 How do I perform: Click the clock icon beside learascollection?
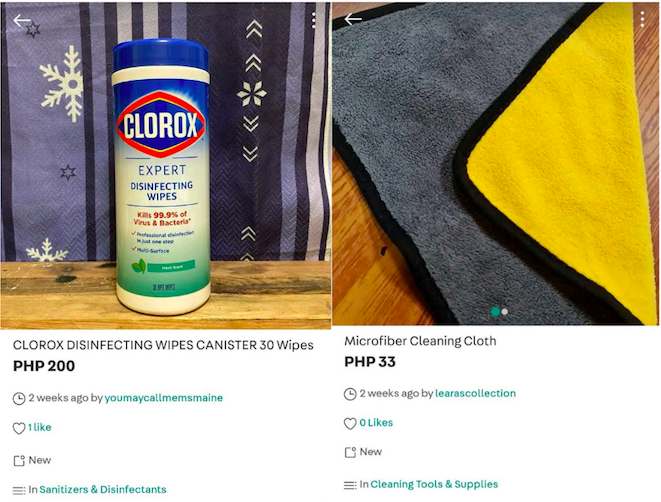pyautogui.click(x=350, y=394)
